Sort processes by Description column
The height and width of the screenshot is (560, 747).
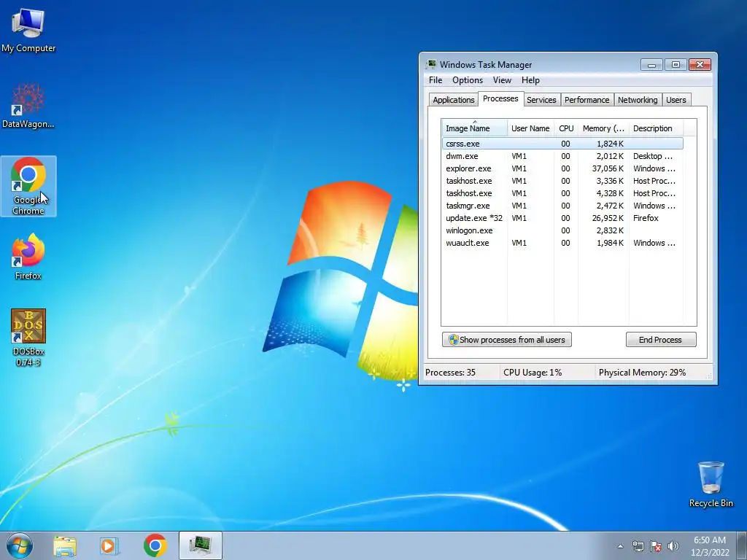tap(656, 128)
